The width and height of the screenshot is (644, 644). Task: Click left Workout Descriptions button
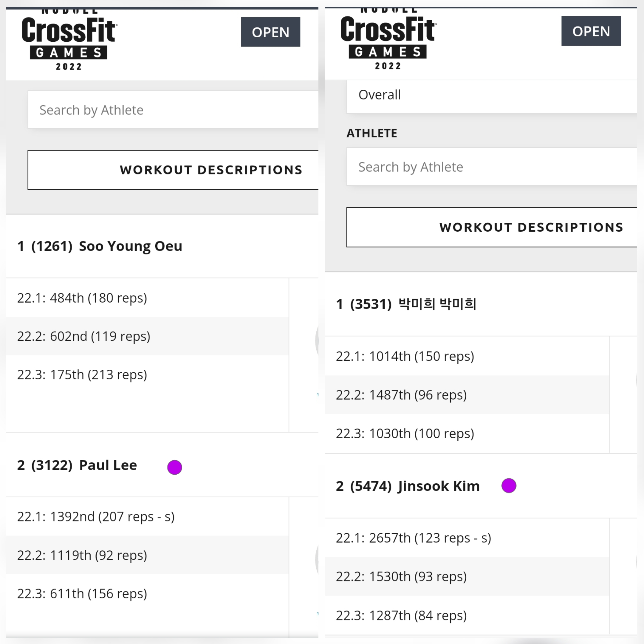coord(173,170)
